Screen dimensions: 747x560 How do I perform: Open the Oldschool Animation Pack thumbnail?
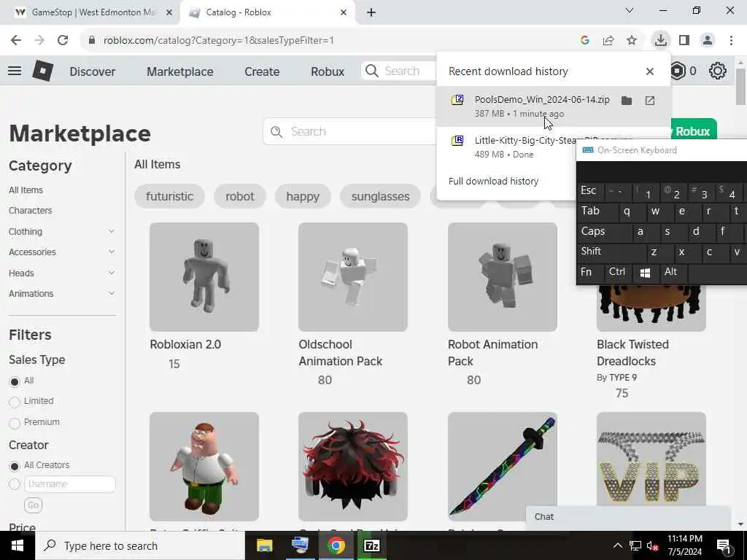pos(353,276)
